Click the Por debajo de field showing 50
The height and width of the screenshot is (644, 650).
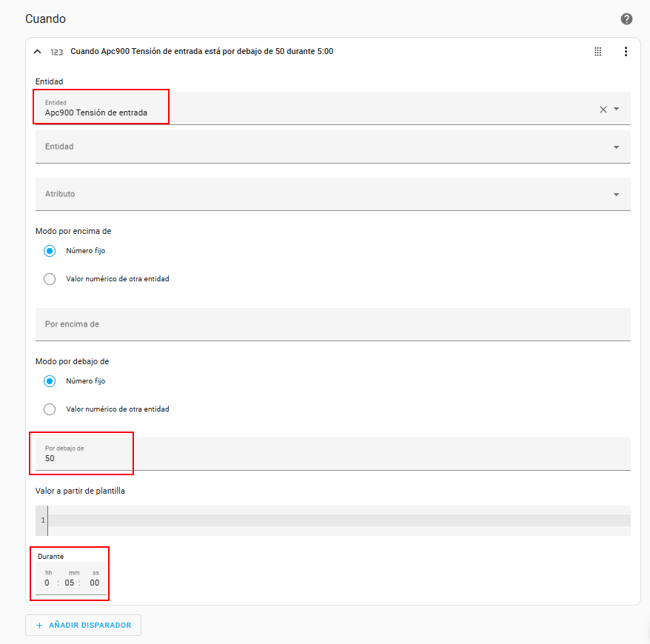333,455
